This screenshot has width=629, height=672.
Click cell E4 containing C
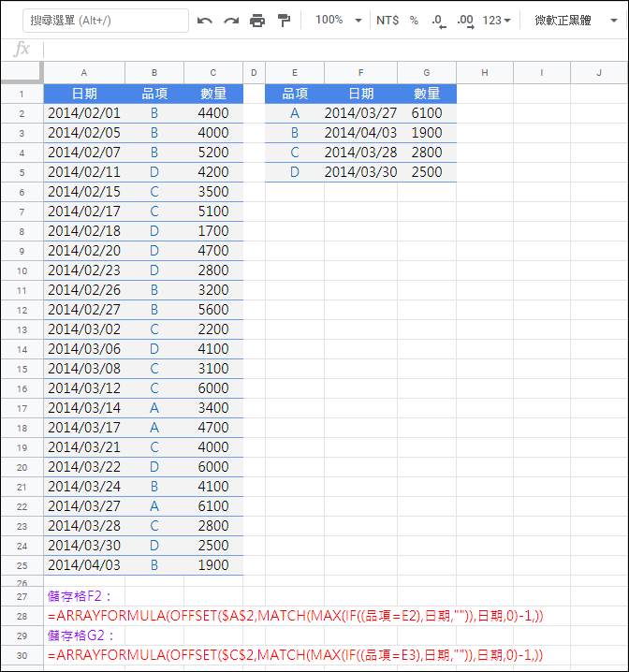[x=295, y=153]
